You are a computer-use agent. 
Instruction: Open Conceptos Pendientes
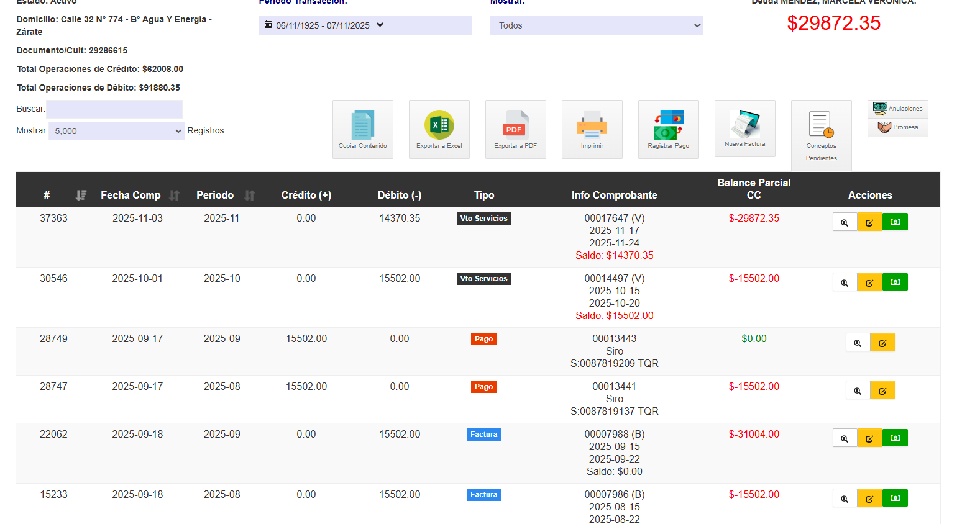821,135
